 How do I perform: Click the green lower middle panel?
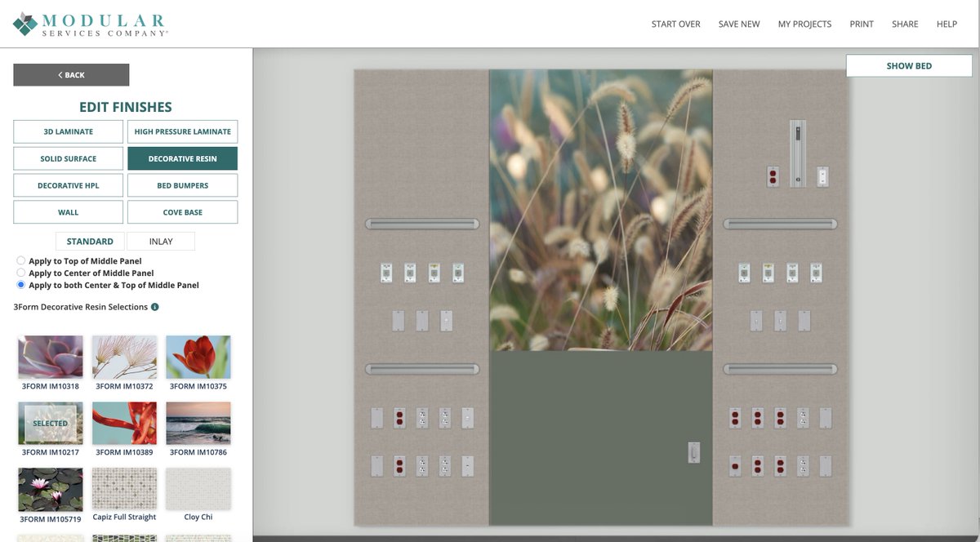600,438
